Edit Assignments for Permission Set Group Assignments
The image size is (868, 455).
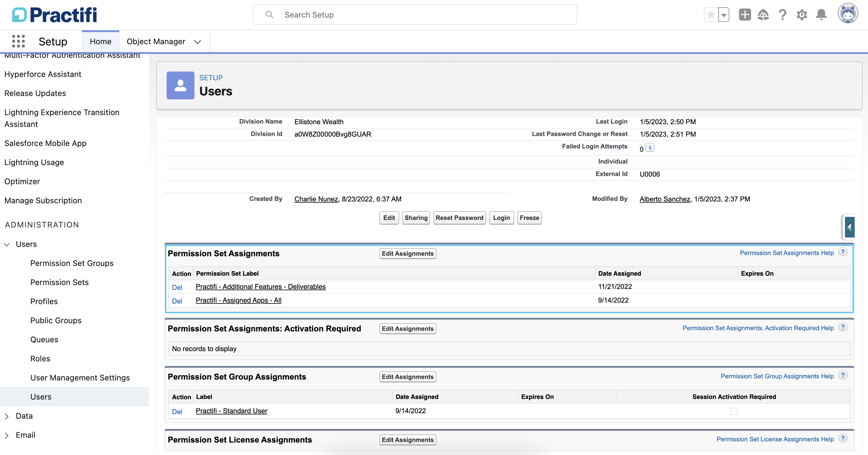(x=407, y=377)
